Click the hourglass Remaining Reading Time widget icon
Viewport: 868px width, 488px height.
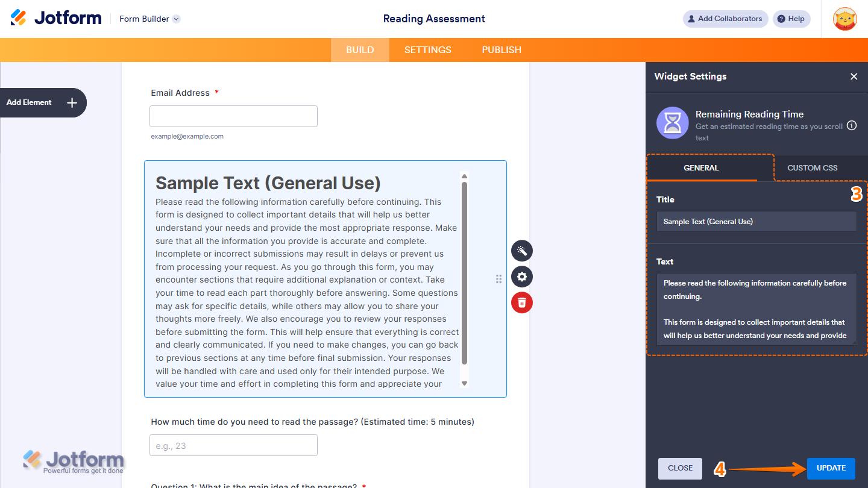(672, 123)
